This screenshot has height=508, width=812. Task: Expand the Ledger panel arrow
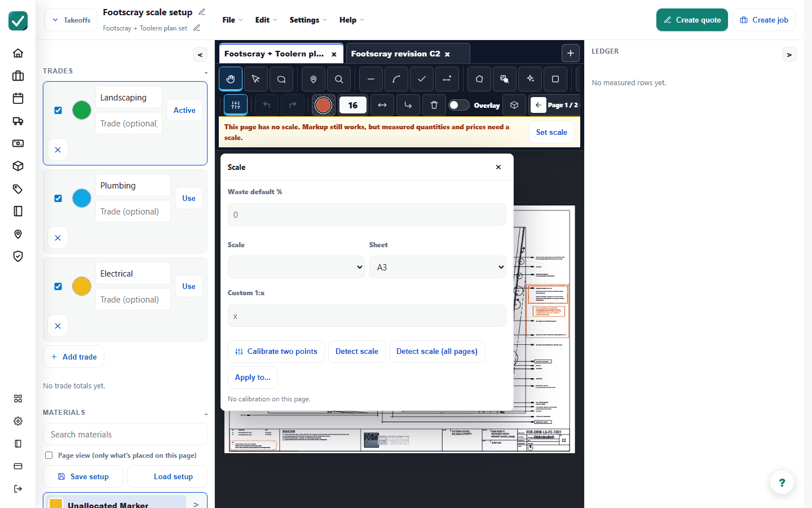point(789,55)
